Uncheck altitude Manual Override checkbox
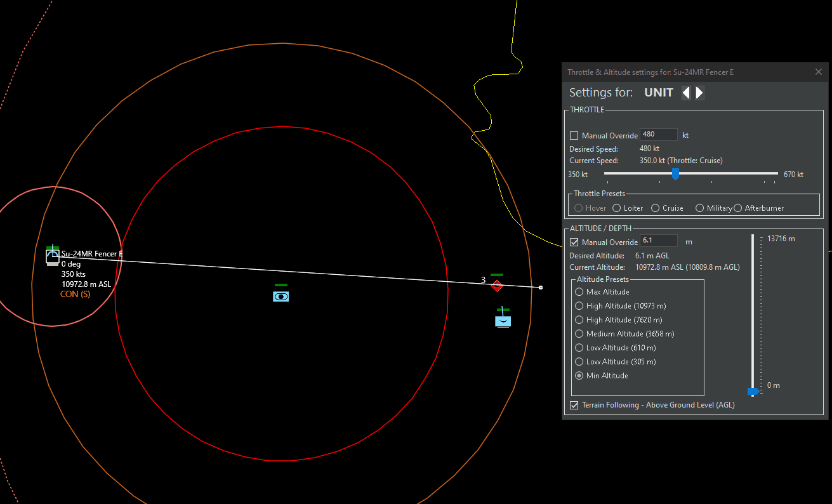The image size is (832, 504). 574,242
